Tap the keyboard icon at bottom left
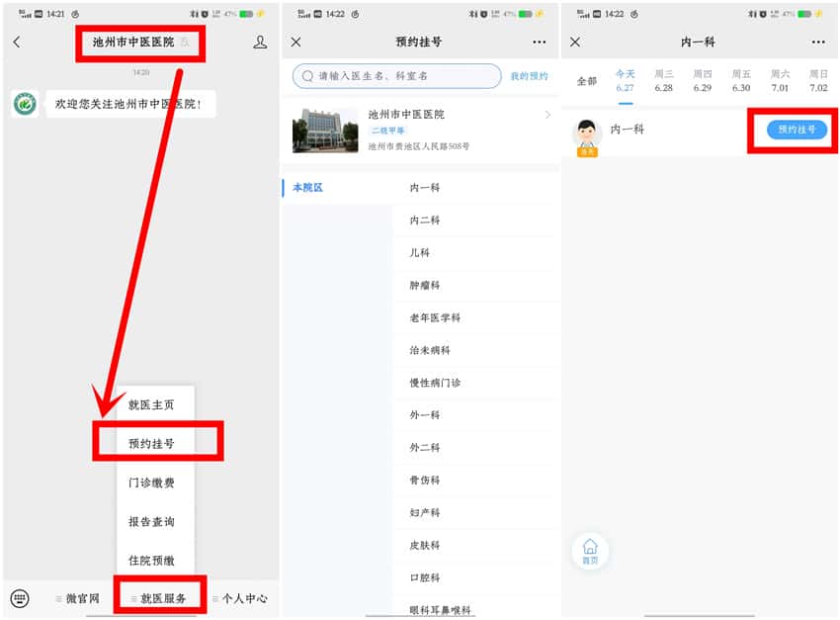This screenshot has height=620, width=840. (x=20, y=598)
